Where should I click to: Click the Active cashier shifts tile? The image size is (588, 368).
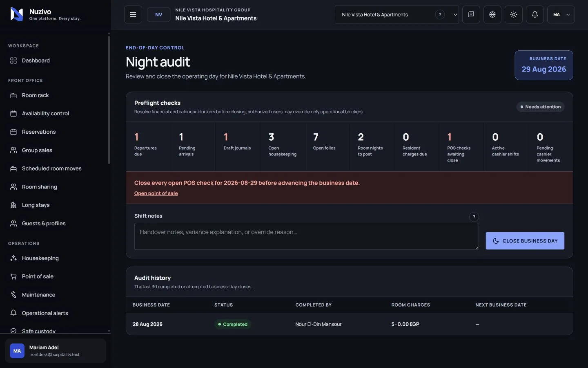pyautogui.click(x=506, y=147)
